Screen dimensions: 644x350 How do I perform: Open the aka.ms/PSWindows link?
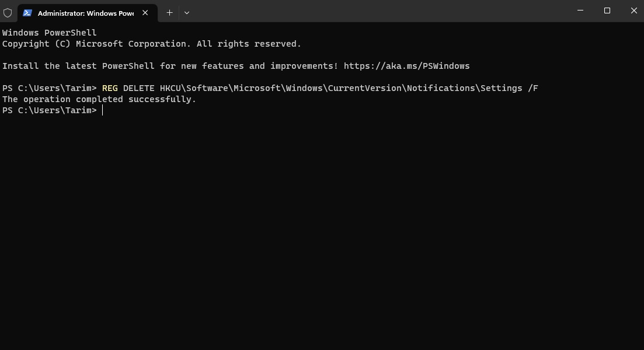click(406, 66)
